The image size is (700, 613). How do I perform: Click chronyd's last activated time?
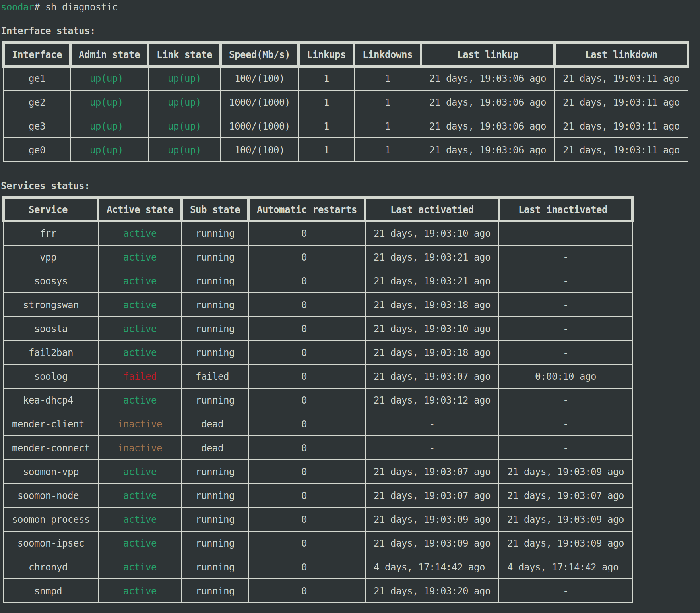[x=429, y=567]
